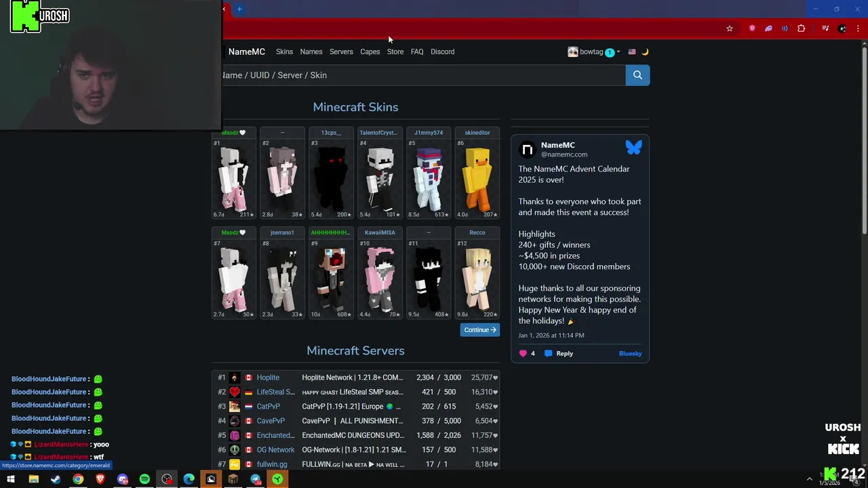Open the Minecraft Servers heading link
Screen dimensions: 868x488
coord(355,350)
